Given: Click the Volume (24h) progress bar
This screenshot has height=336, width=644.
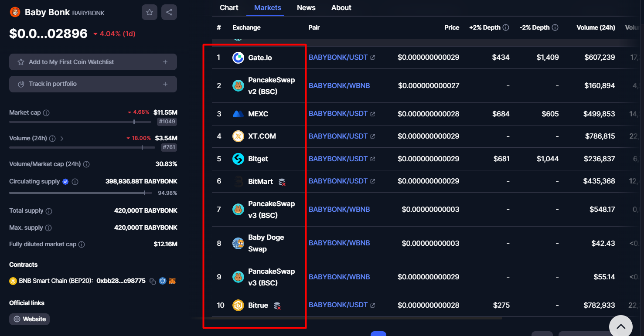Looking at the screenshot, I should coord(82,148).
